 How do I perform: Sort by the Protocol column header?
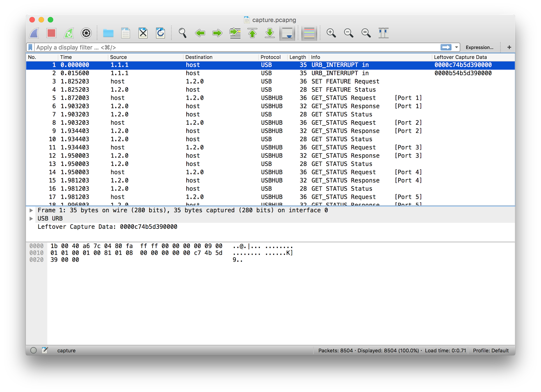273,57
